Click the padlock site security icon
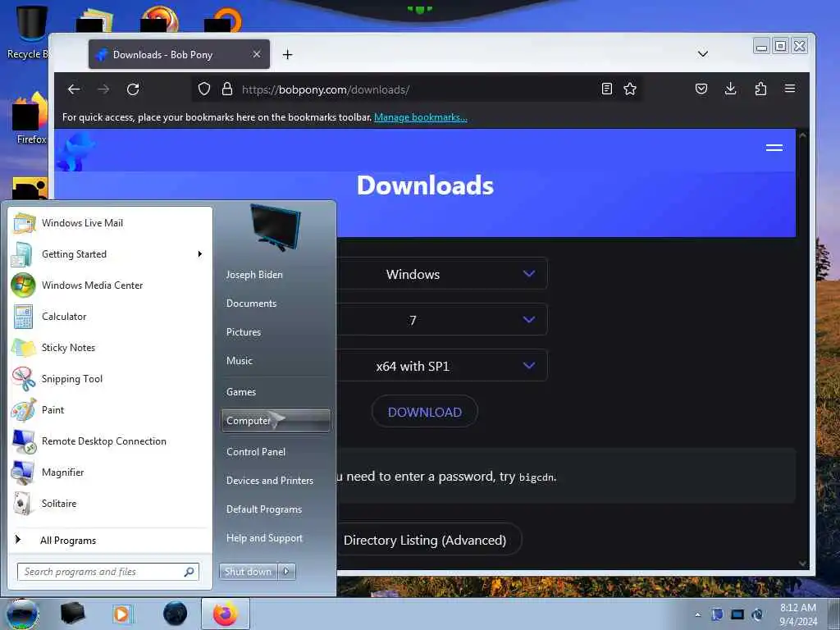This screenshot has height=630, width=840. point(227,89)
